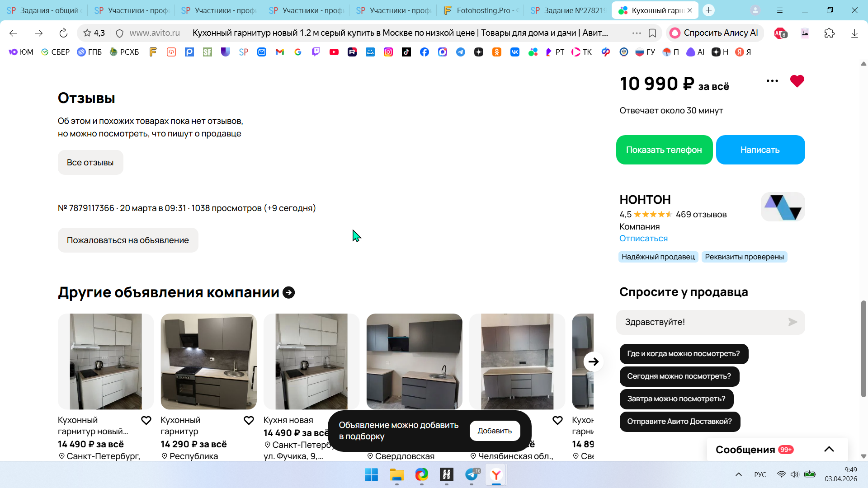
Task: Expand the Сообщения chat panel
Action: 829,449
